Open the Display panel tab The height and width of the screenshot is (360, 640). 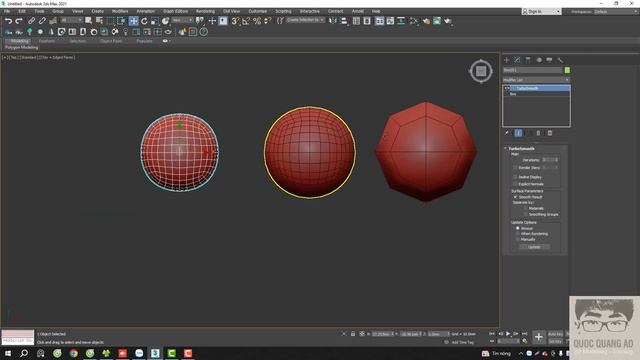click(549, 60)
